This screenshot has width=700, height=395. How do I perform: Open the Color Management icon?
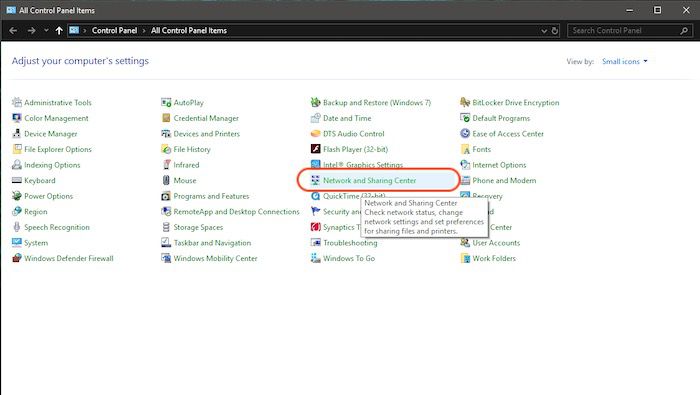(17, 118)
